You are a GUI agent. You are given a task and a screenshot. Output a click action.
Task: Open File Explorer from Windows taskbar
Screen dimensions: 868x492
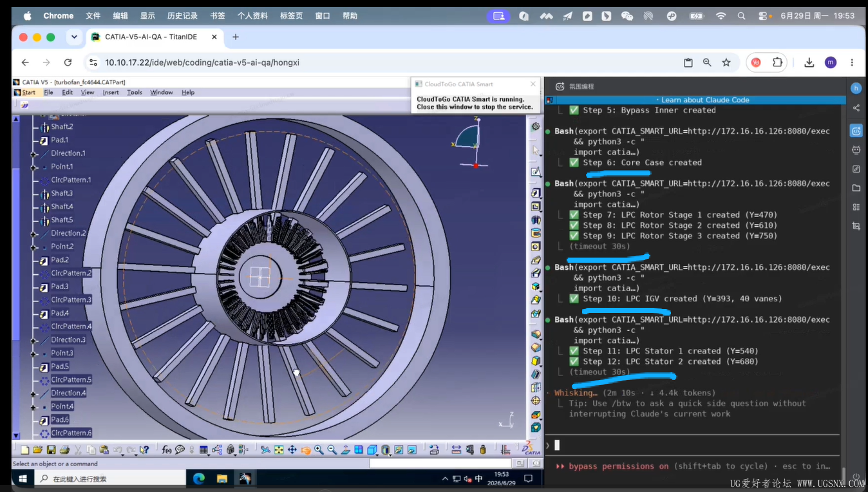point(222,478)
